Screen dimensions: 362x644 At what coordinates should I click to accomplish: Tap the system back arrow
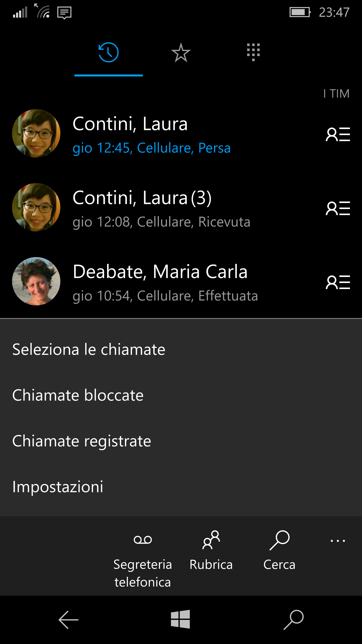coord(68,620)
